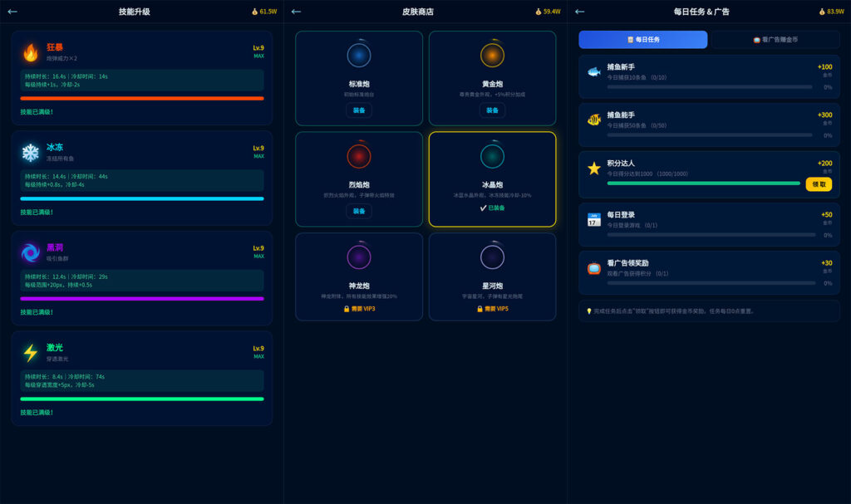Click the orange 狂暴 level progress bar
The height and width of the screenshot is (504, 851).
tap(142, 98)
